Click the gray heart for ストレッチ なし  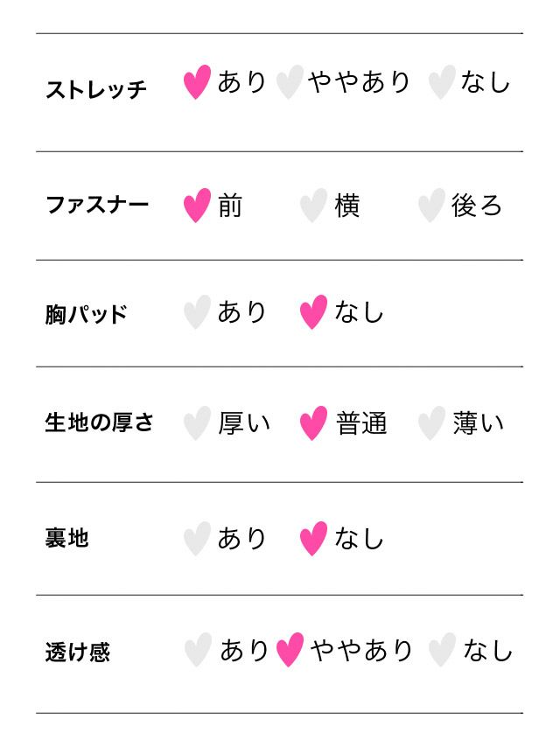tap(441, 82)
